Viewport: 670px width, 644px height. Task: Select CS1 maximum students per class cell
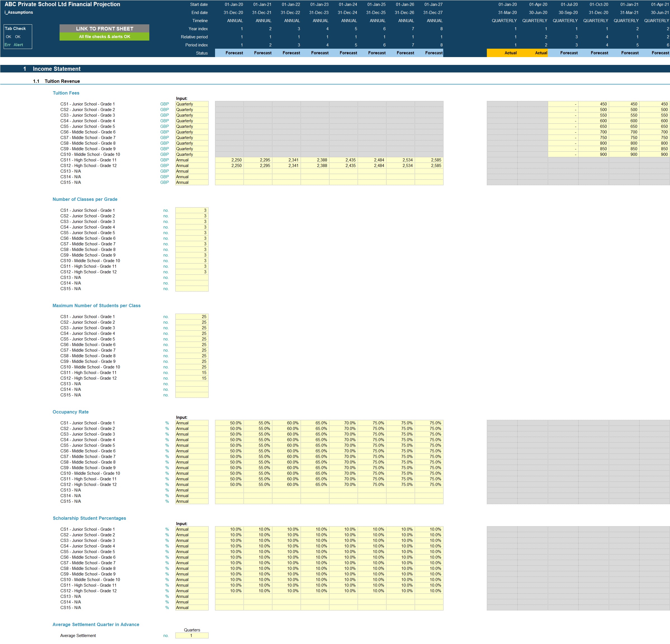pos(192,317)
